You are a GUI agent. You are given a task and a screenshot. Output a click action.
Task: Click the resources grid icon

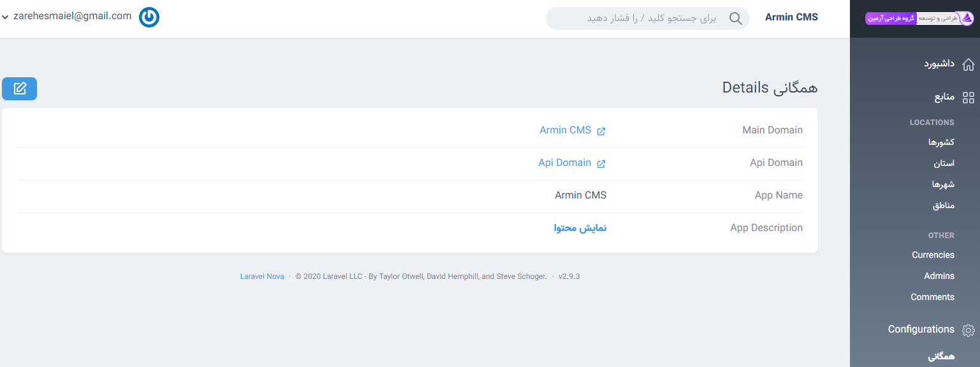968,98
